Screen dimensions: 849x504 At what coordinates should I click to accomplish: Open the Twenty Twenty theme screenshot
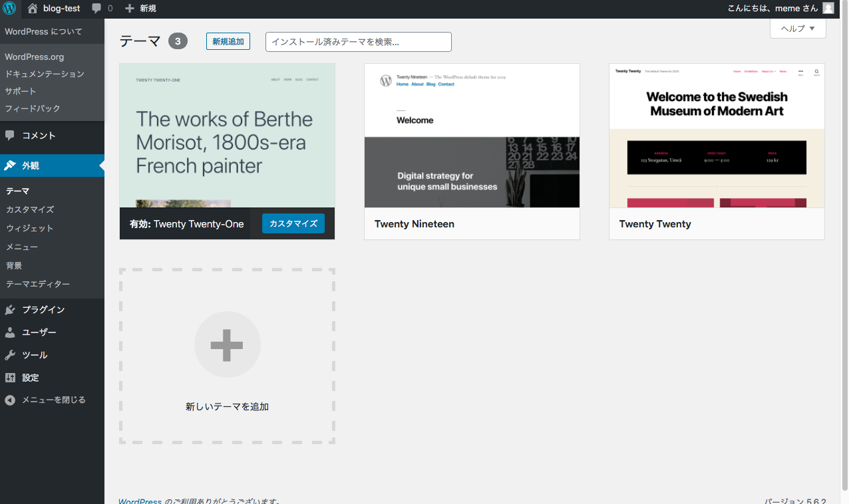[x=717, y=136]
